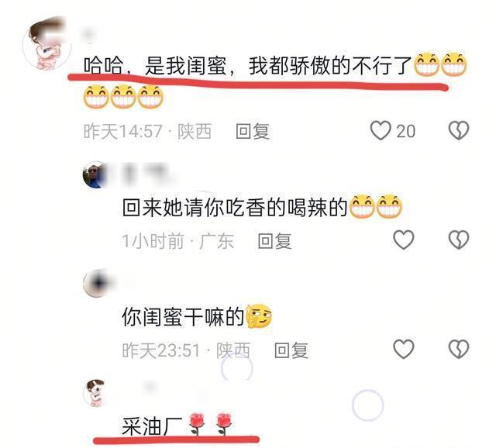Reply to the comment posted 昨天23:51

click(x=291, y=350)
